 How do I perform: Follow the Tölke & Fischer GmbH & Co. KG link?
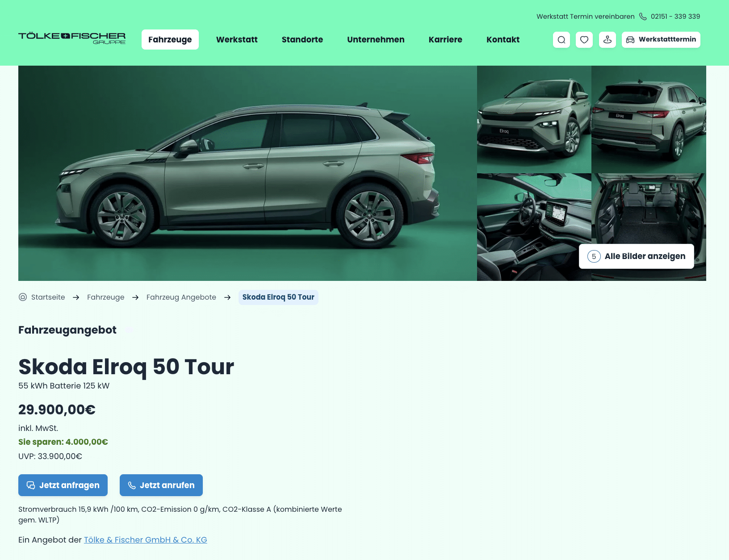click(146, 540)
